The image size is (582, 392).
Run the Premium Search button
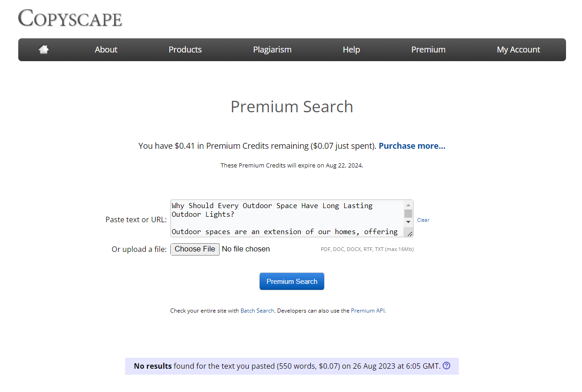(292, 281)
